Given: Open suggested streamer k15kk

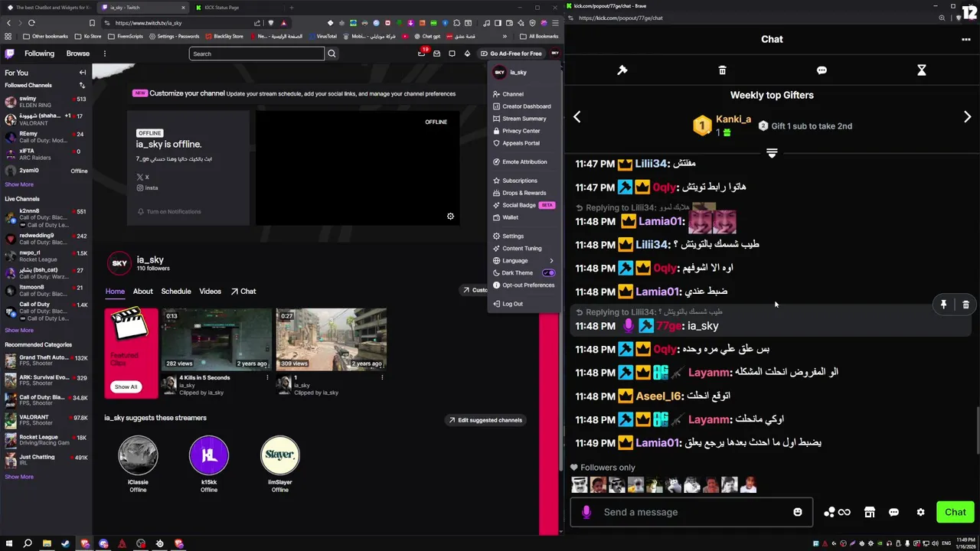Looking at the screenshot, I should [209, 455].
